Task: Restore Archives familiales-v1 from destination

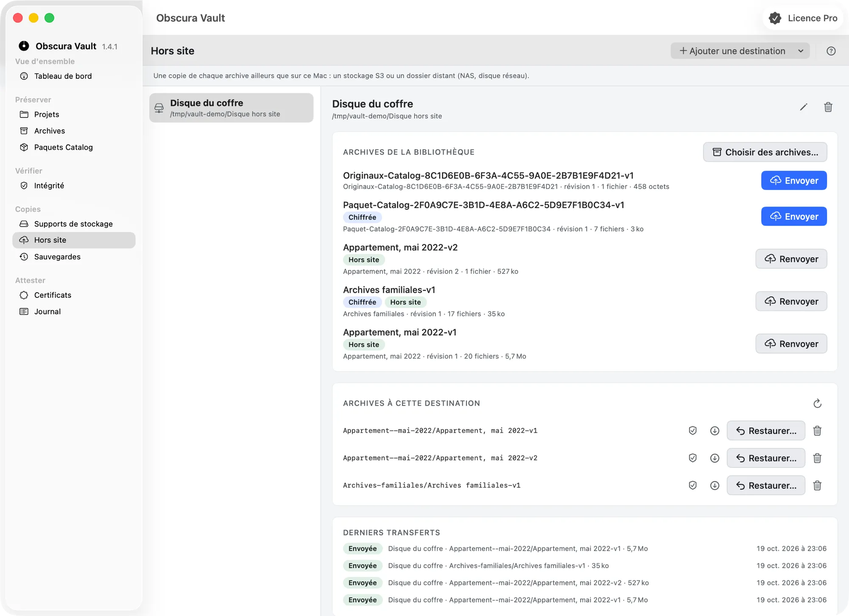Action: [x=766, y=485]
